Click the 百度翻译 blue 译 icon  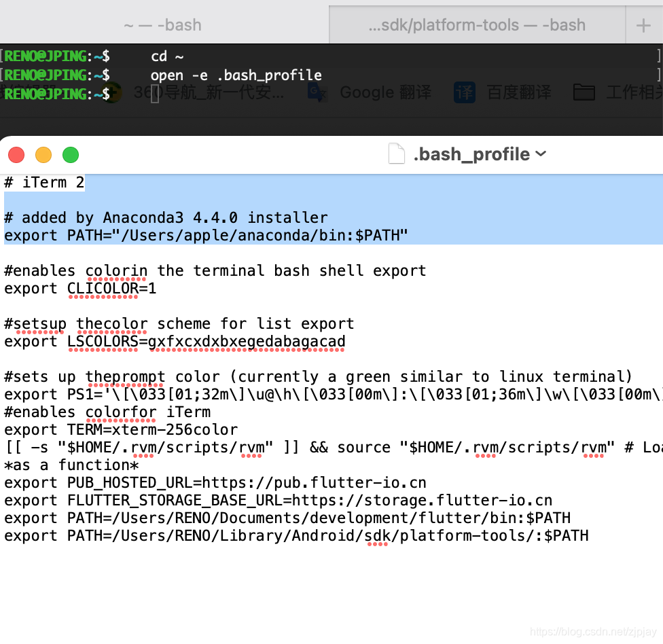pos(465,92)
